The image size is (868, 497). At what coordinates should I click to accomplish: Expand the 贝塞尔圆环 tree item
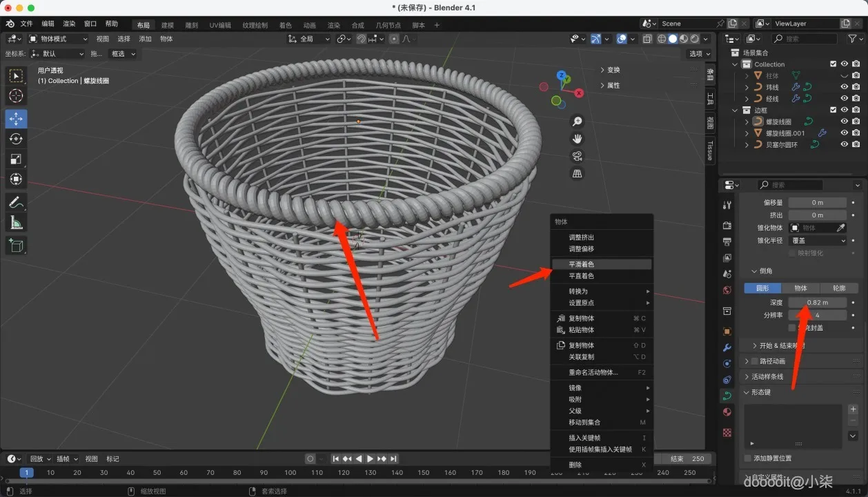tap(747, 145)
